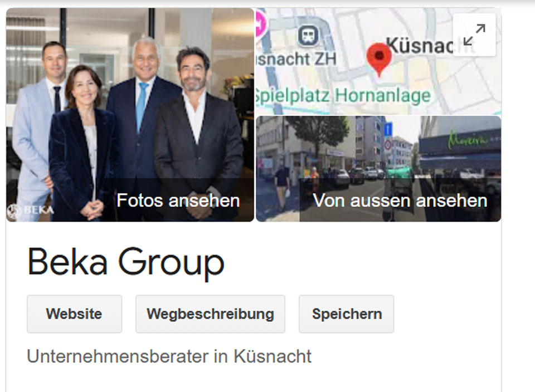Save the place with Speichern button
The image size is (535, 392).
click(x=346, y=314)
